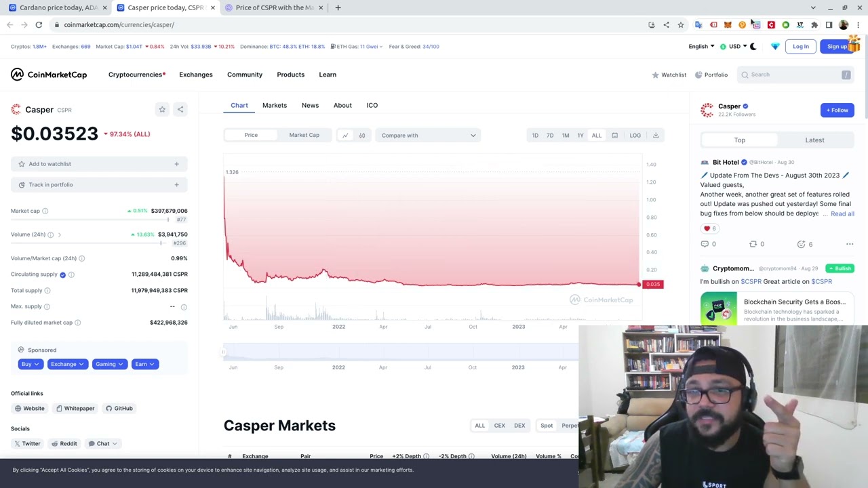Open MetaMask fox extension
The width and height of the screenshot is (868, 488).
(x=728, y=25)
